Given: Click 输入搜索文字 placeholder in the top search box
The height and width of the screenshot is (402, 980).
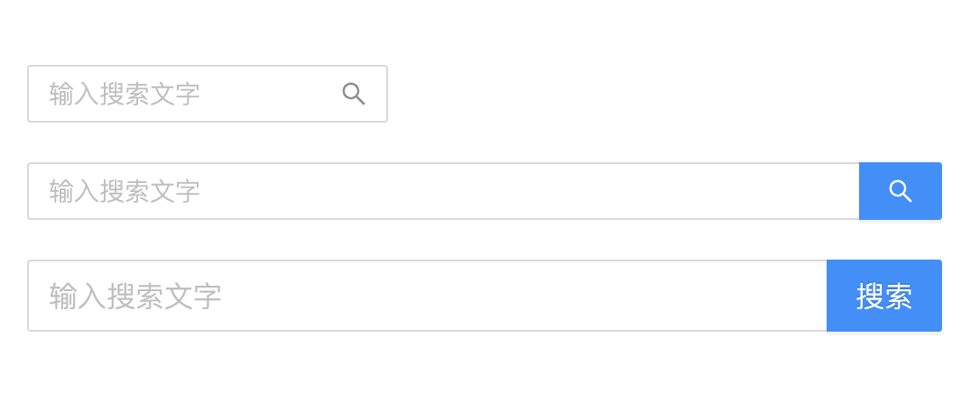Looking at the screenshot, I should pos(125,94).
